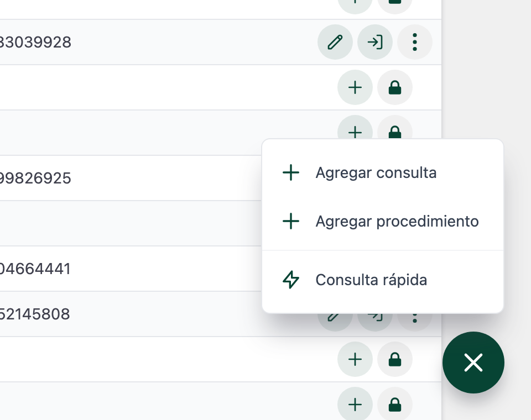The image size is (531, 420).
Task: Click the lock icon in the last visible row
Action: (x=395, y=405)
